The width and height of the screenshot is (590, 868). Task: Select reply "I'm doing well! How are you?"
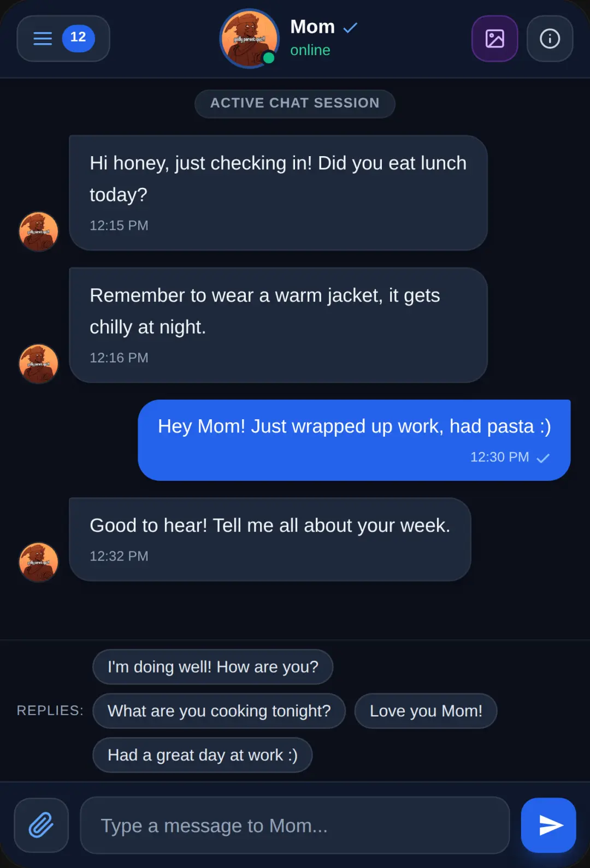(x=213, y=667)
